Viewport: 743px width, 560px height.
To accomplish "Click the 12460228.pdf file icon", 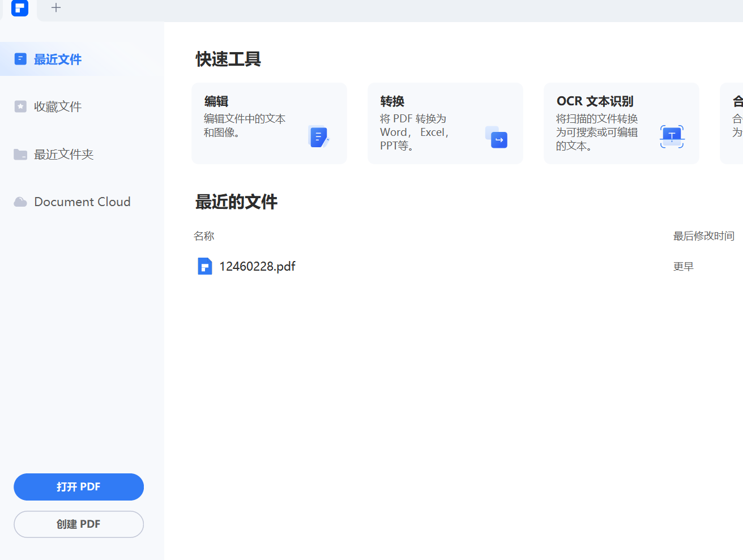I will point(204,266).
